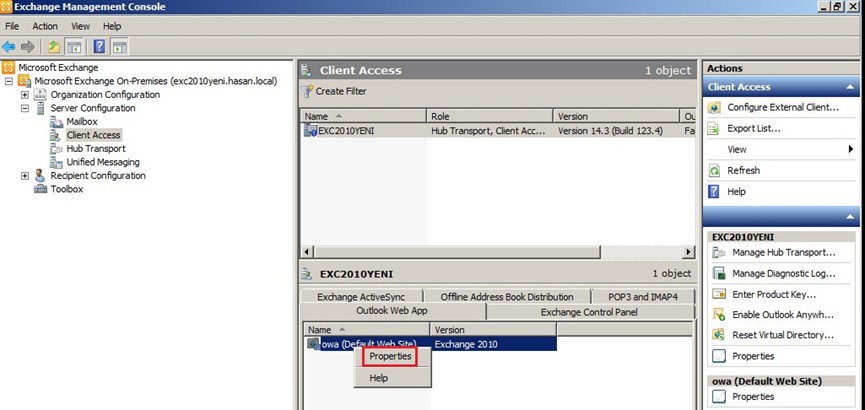The width and height of the screenshot is (865, 410).
Task: Sort virtual directories by Version column
Action: [493, 329]
